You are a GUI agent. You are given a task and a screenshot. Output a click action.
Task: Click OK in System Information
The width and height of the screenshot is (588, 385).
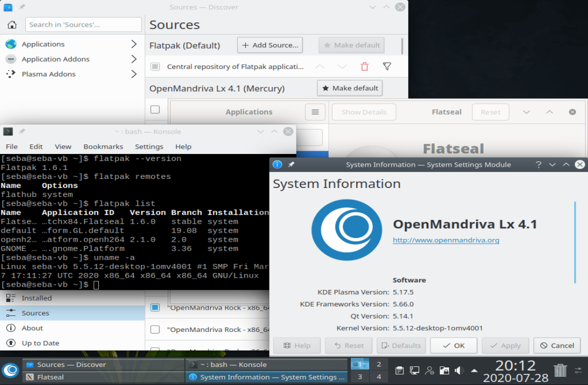453,346
